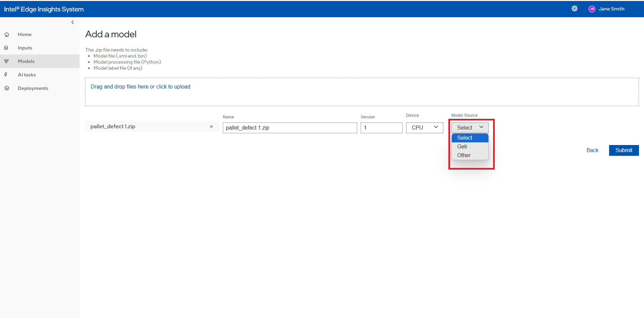
Task: Click the Add a model heading
Action: point(111,34)
